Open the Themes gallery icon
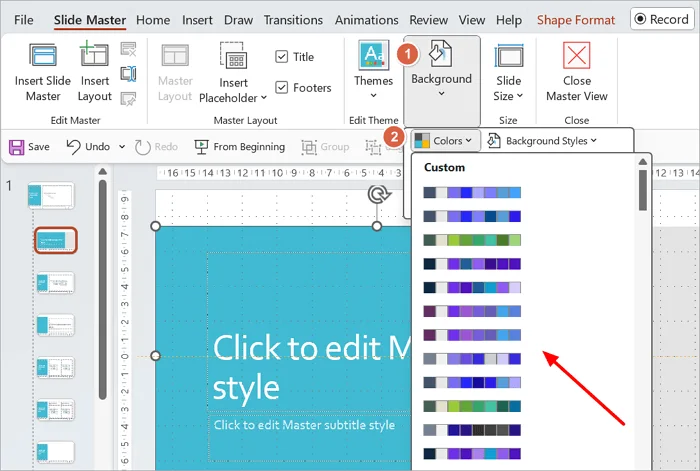This screenshot has width=700, height=471. tap(373, 55)
